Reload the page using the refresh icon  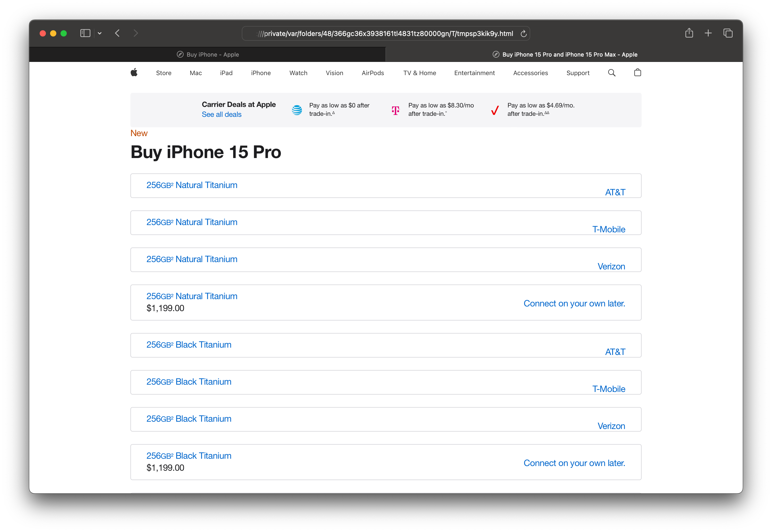(523, 33)
